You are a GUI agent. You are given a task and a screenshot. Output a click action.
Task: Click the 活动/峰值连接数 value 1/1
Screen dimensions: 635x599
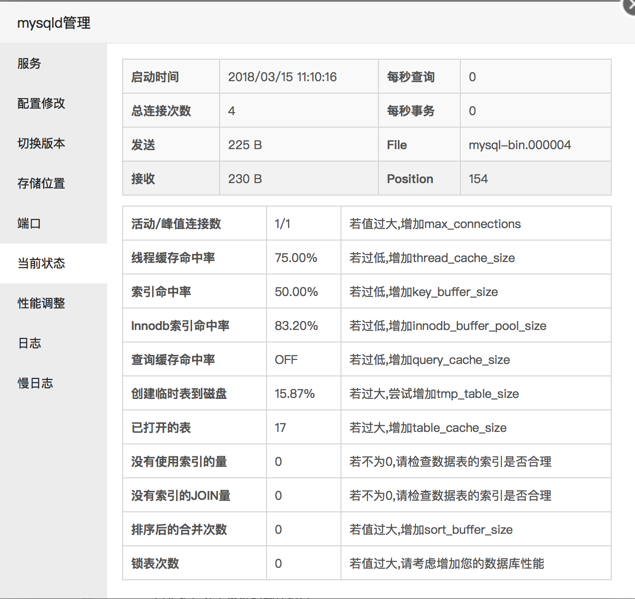[x=282, y=224]
